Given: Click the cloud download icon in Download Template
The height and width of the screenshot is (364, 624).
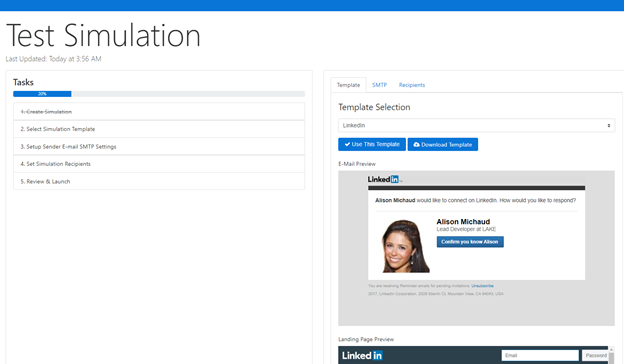Looking at the screenshot, I should (x=416, y=144).
